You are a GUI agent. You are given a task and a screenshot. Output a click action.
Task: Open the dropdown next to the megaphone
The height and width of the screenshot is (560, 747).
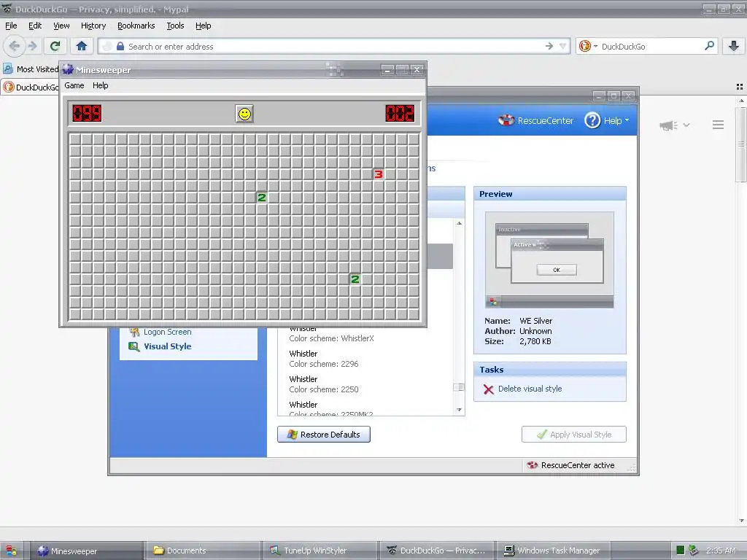click(686, 125)
